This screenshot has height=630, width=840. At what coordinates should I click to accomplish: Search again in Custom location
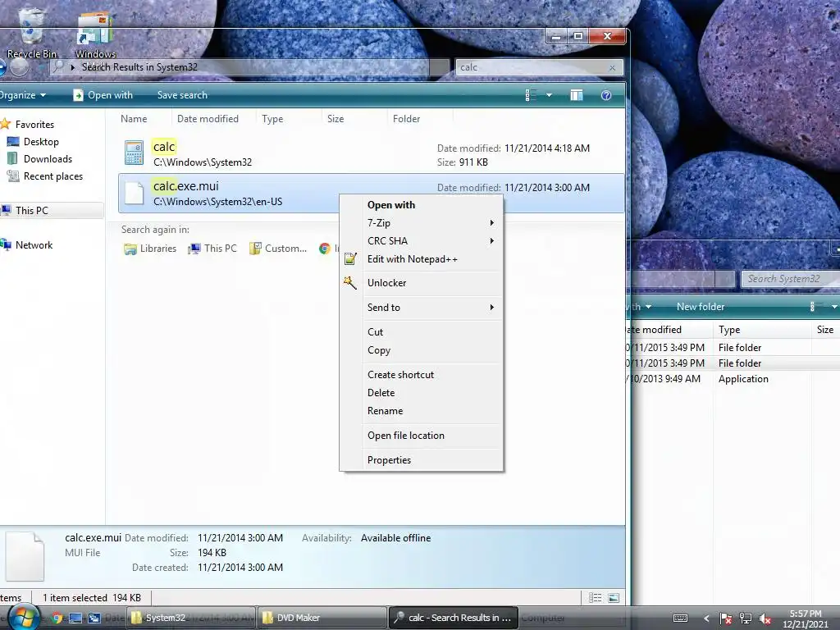click(279, 249)
